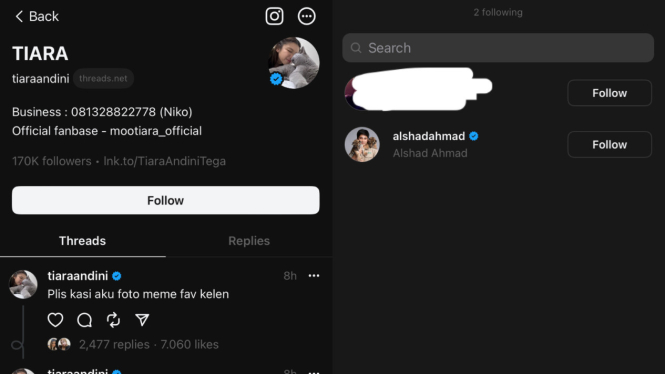View the 170K followers list

tap(52, 161)
